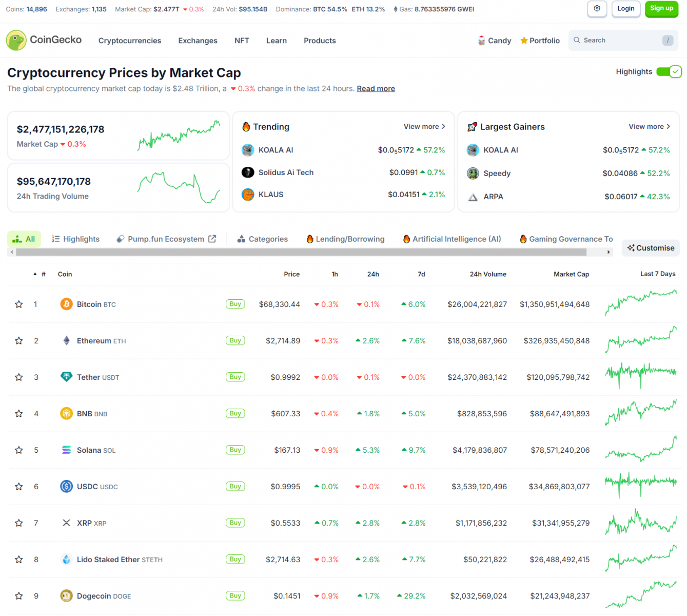Open the Artificial Intelligence (AI) tab
This screenshot has width=687, height=616.
coord(452,239)
